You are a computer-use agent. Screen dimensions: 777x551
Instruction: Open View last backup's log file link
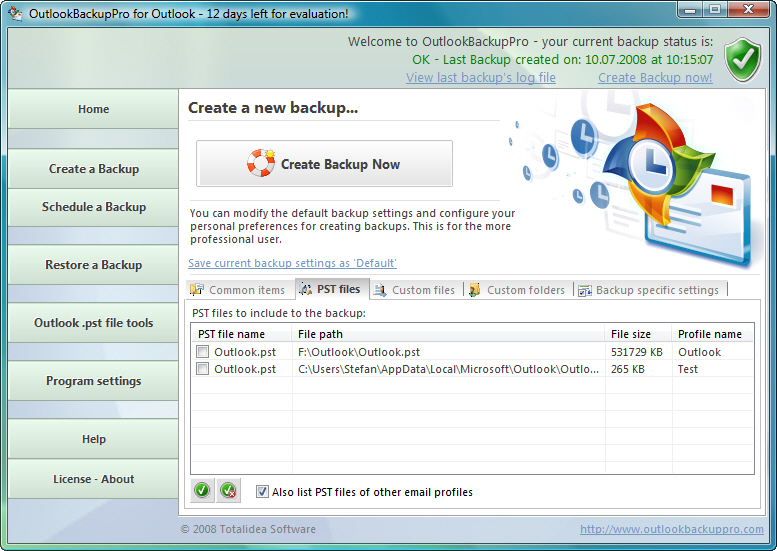tap(481, 78)
